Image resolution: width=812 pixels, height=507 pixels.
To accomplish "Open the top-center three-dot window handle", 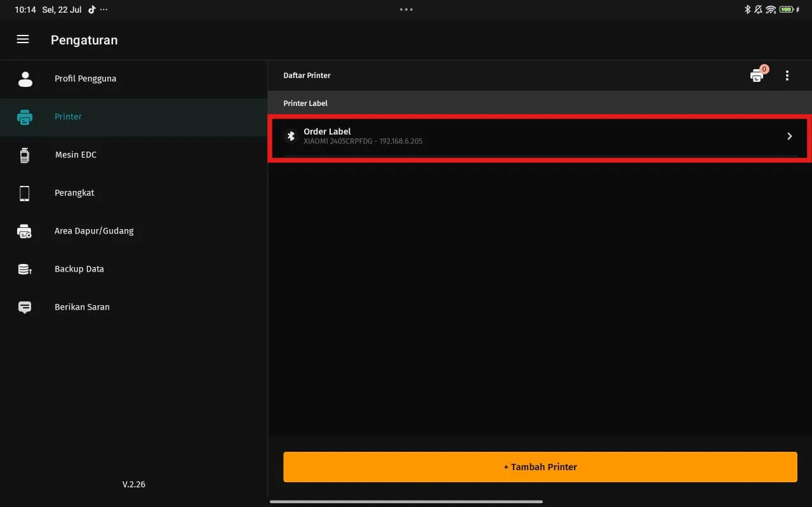I will (406, 10).
